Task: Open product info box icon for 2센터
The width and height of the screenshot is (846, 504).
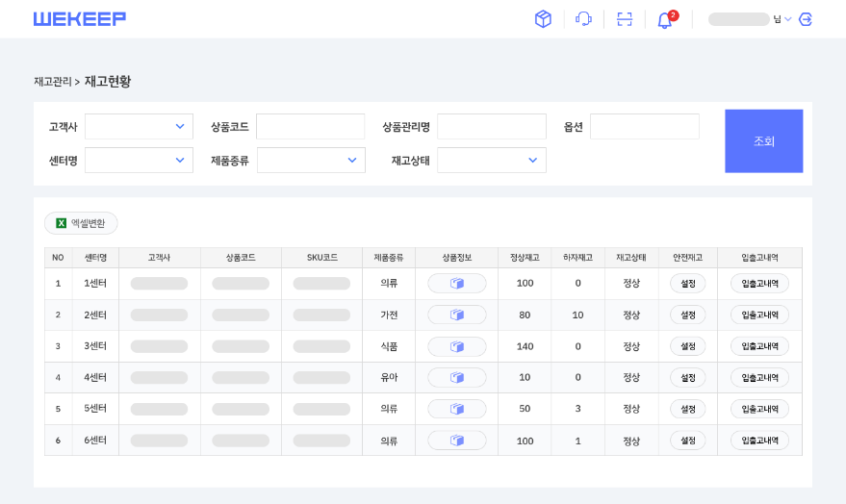Action: tap(457, 315)
